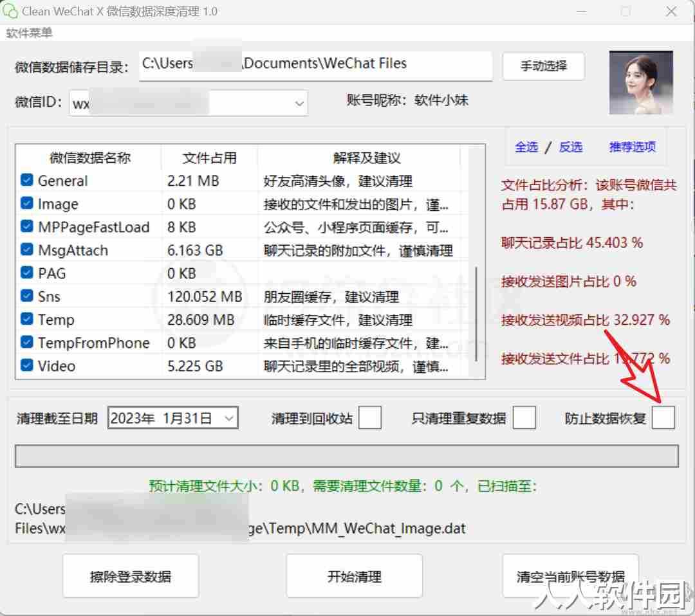Viewport: 695px width, 616px height.
Task: Select the 2.21 MB cell of General
Action: 193,181
